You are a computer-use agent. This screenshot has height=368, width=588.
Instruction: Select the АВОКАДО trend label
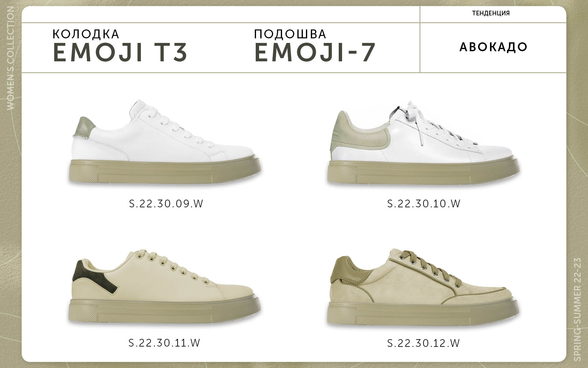pos(493,47)
